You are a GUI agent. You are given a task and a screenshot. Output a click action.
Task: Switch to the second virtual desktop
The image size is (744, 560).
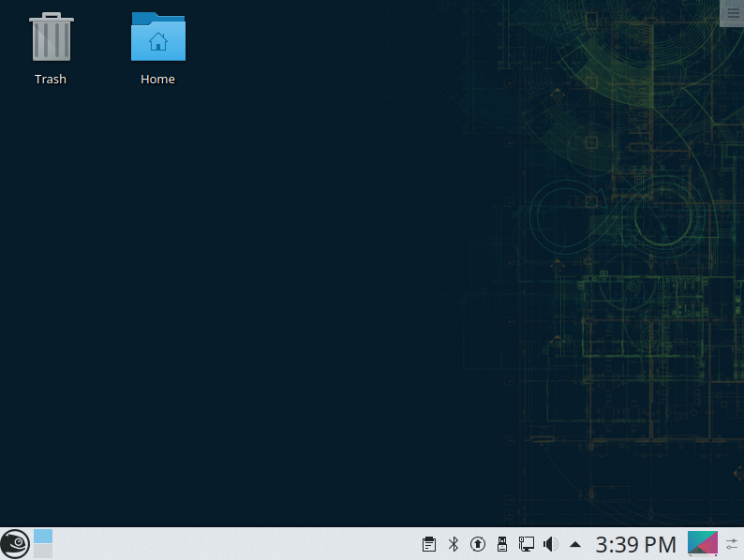[43, 552]
